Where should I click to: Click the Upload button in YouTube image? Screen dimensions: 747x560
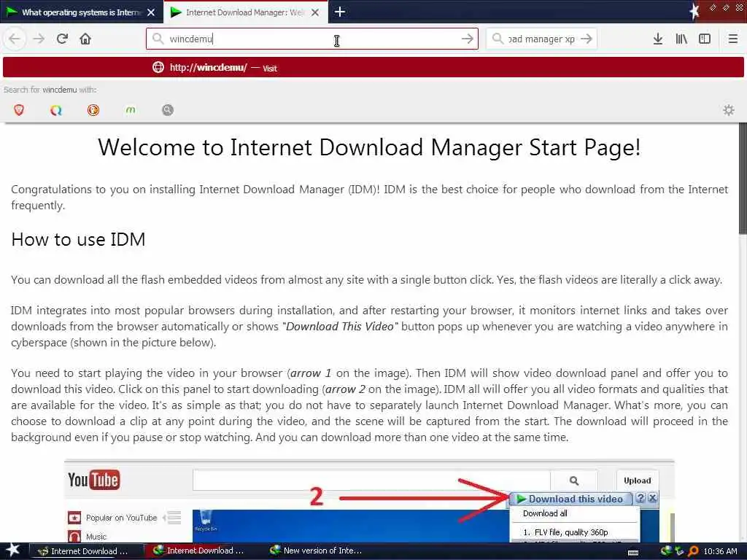(x=638, y=481)
